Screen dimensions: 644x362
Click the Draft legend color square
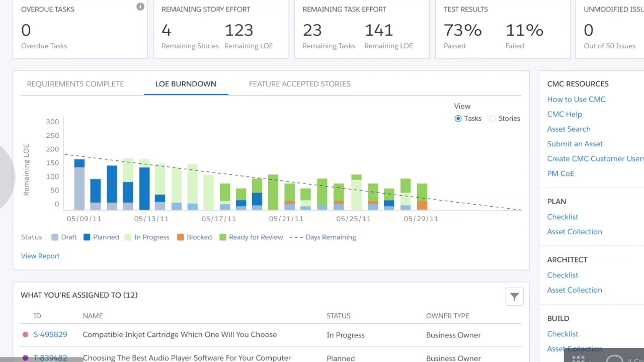click(x=55, y=237)
